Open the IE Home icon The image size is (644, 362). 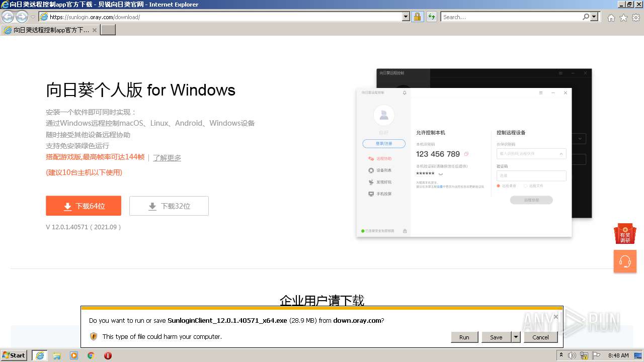[611, 17]
